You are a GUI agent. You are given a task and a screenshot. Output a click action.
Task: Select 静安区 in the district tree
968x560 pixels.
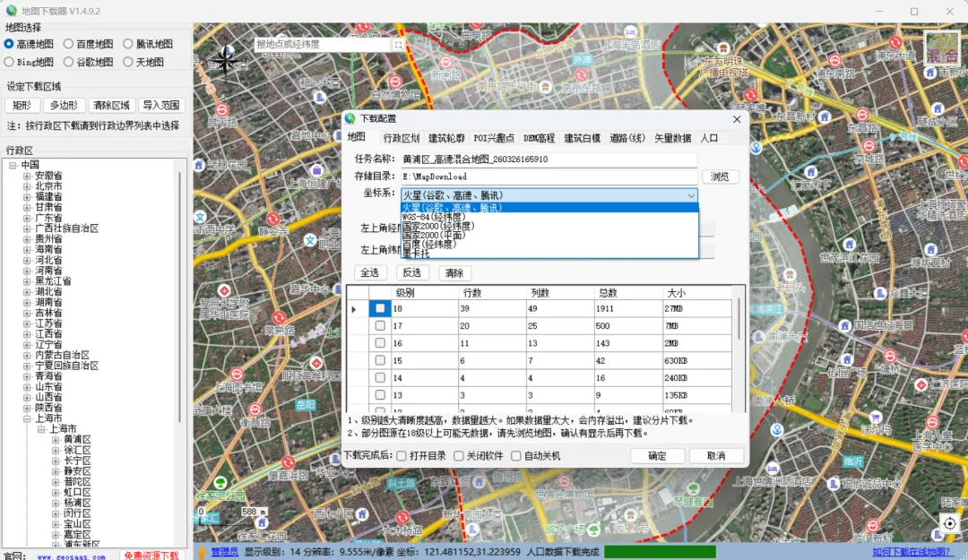pos(77,471)
